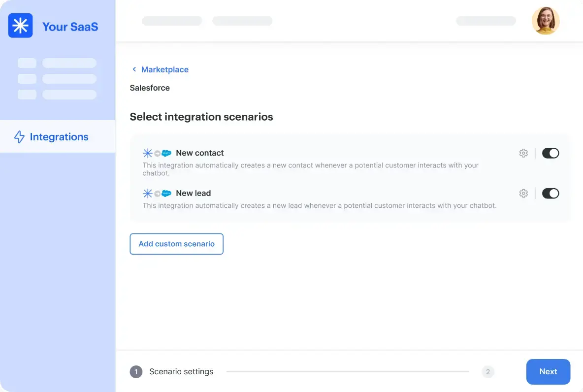Viewport: 583px width, 392px height.
Task: Turn off the New lead toggle
Action: tap(550, 194)
